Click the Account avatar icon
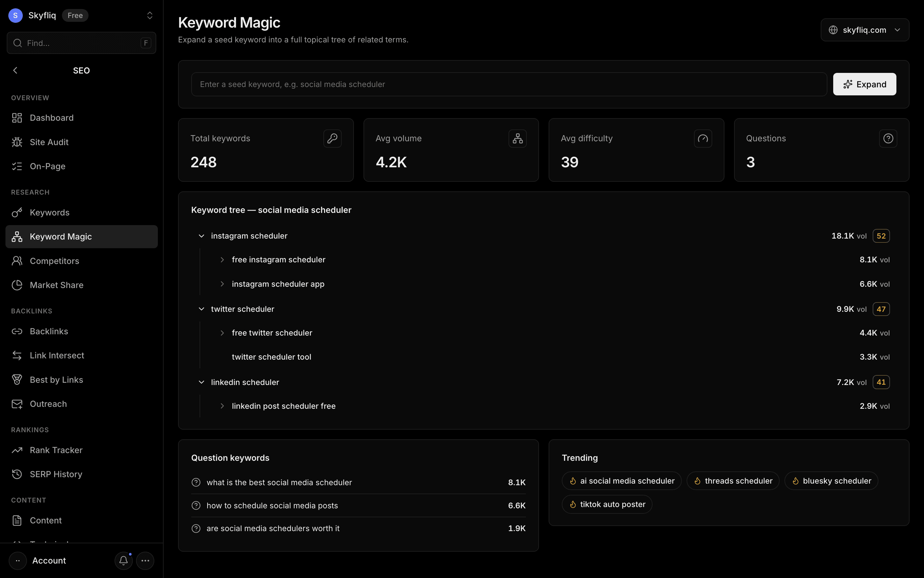The height and width of the screenshot is (578, 924). coord(18,560)
